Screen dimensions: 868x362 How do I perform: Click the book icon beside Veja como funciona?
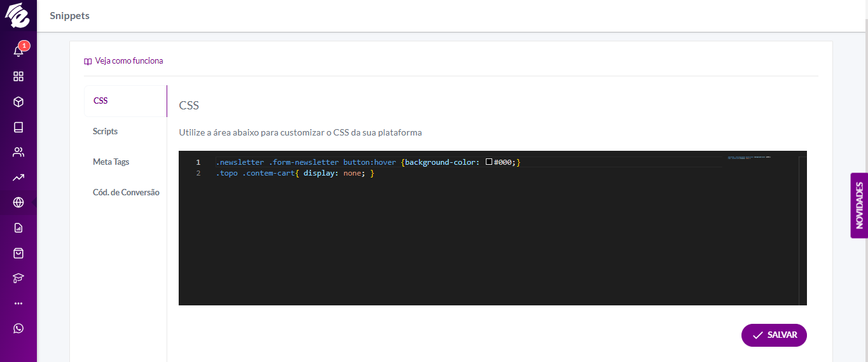pos(88,62)
